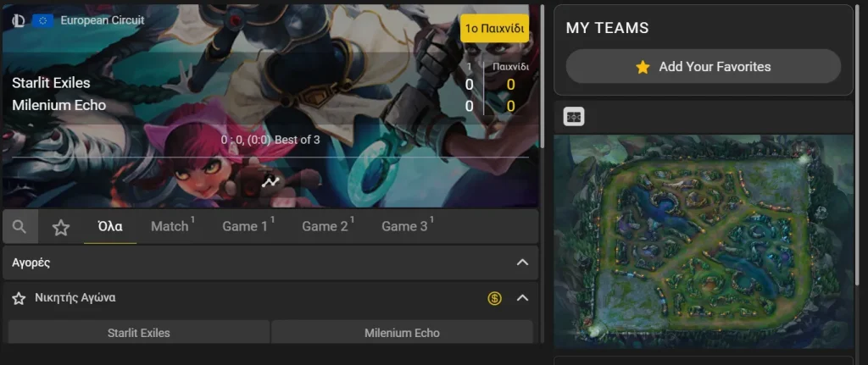This screenshot has width=868, height=365.
Task: Click the Summoner's Rift map thumbnail
Action: [x=703, y=241]
